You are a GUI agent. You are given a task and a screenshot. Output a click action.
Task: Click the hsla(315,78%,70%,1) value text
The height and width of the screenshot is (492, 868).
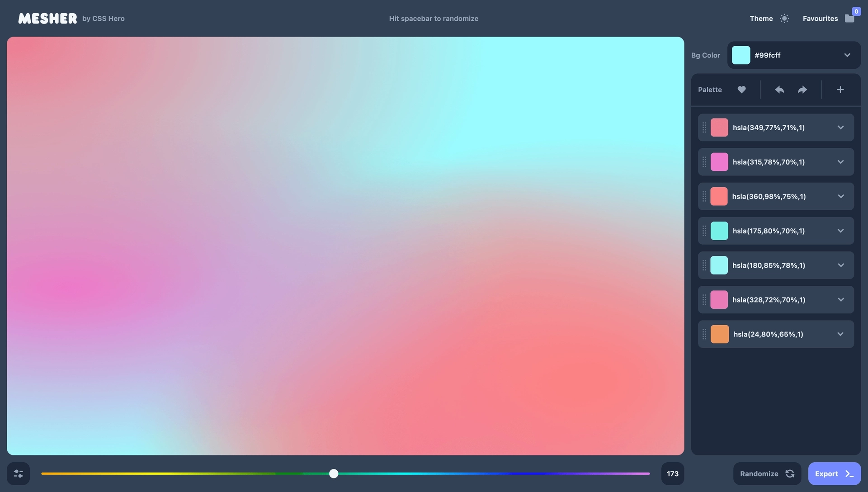click(769, 162)
